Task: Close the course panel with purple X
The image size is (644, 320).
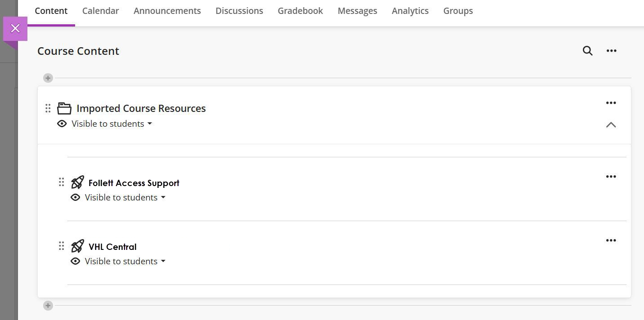Action: (x=15, y=29)
